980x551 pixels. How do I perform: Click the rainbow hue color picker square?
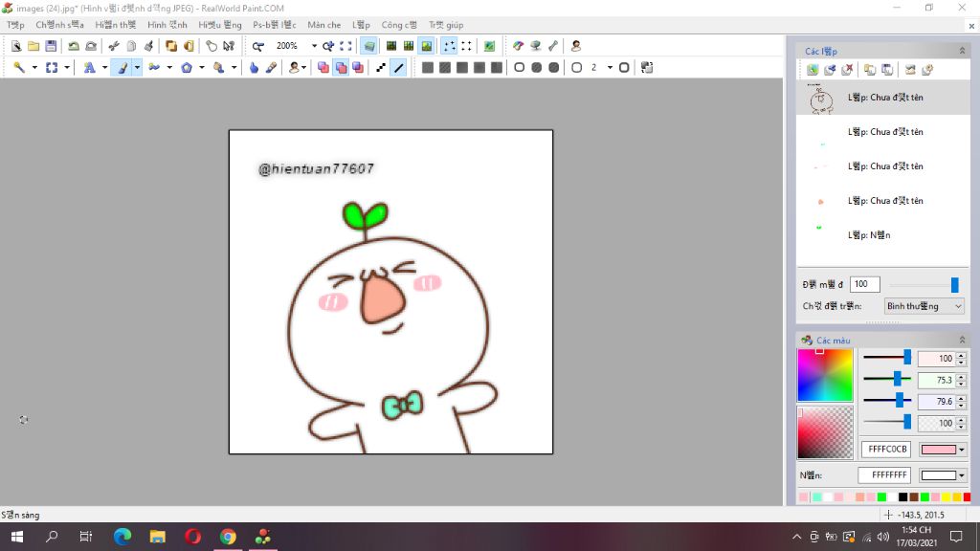pos(825,375)
